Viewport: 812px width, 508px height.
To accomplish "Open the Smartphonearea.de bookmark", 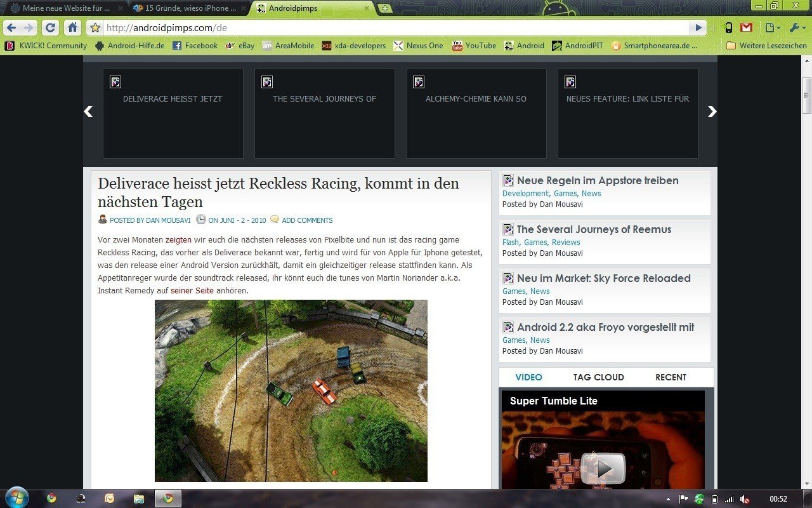I will [x=653, y=46].
